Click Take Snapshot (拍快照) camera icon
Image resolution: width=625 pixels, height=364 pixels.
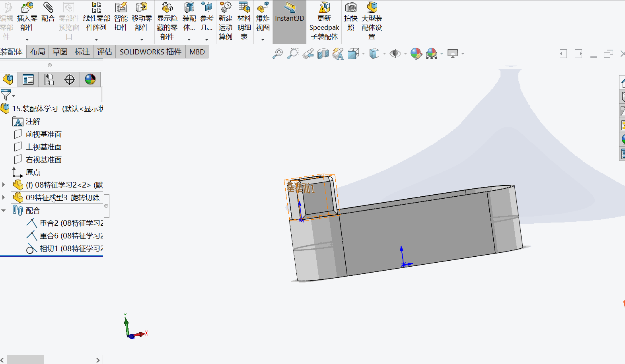tap(351, 17)
